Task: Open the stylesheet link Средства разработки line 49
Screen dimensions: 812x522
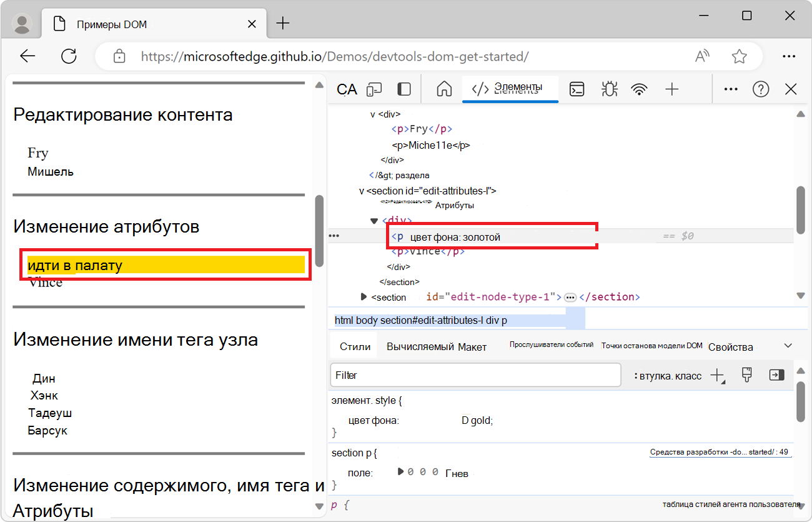Action: 720,451
